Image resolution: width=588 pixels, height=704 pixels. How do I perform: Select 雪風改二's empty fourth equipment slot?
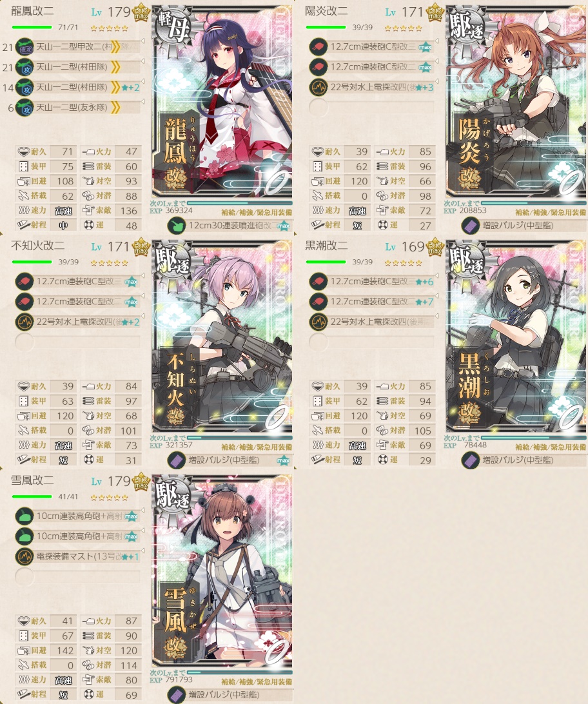pos(78,577)
